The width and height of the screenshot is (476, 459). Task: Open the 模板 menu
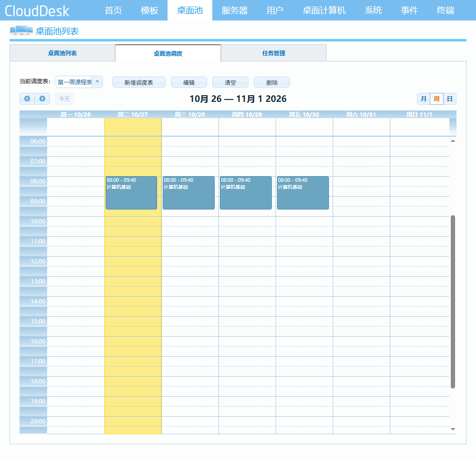coord(149,10)
